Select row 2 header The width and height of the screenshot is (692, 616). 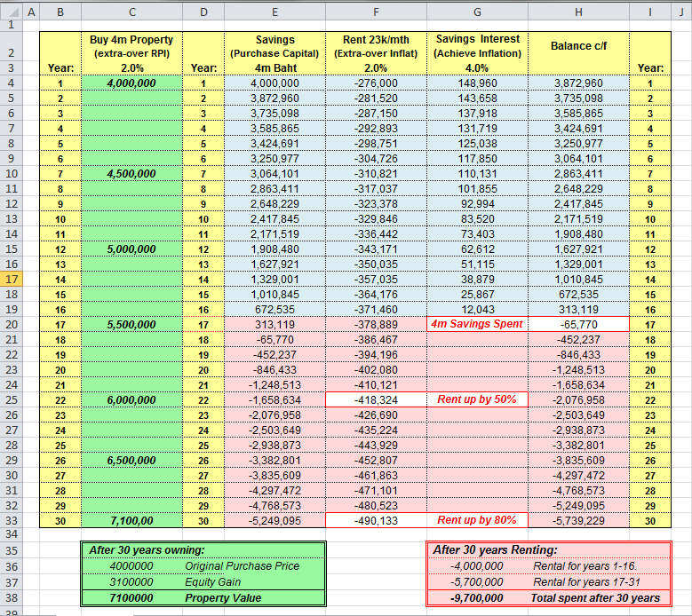12,46
